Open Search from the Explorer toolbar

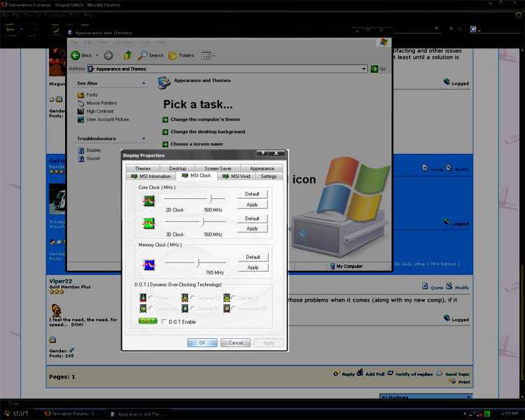[151, 55]
